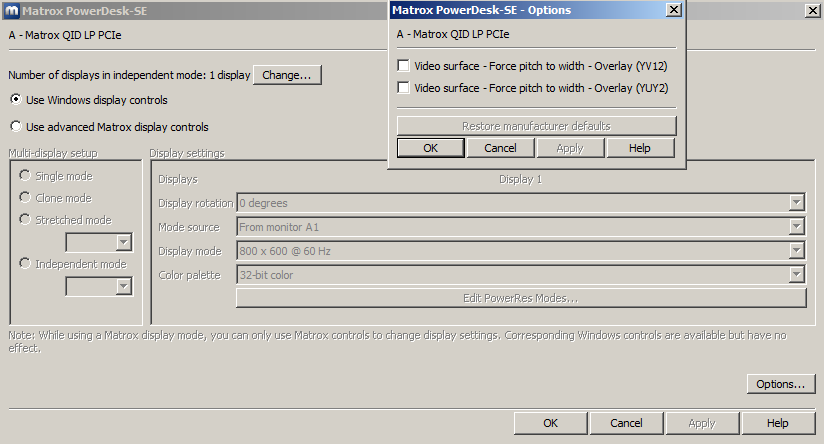
Task: Click Change... to set number of displays
Action: [287, 75]
